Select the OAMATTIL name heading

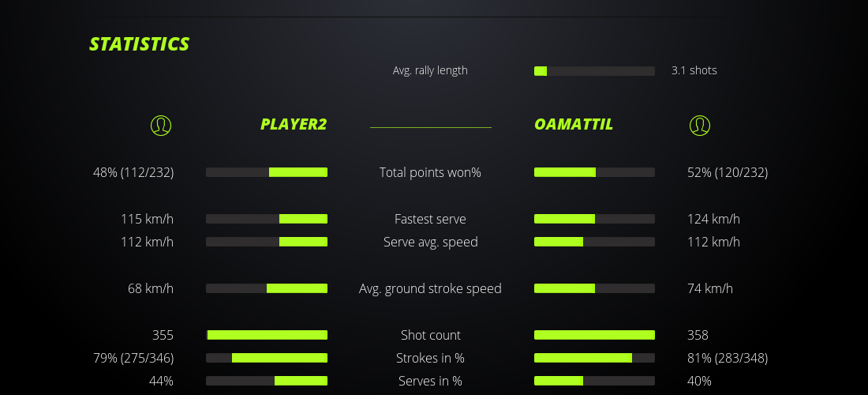coord(574,124)
